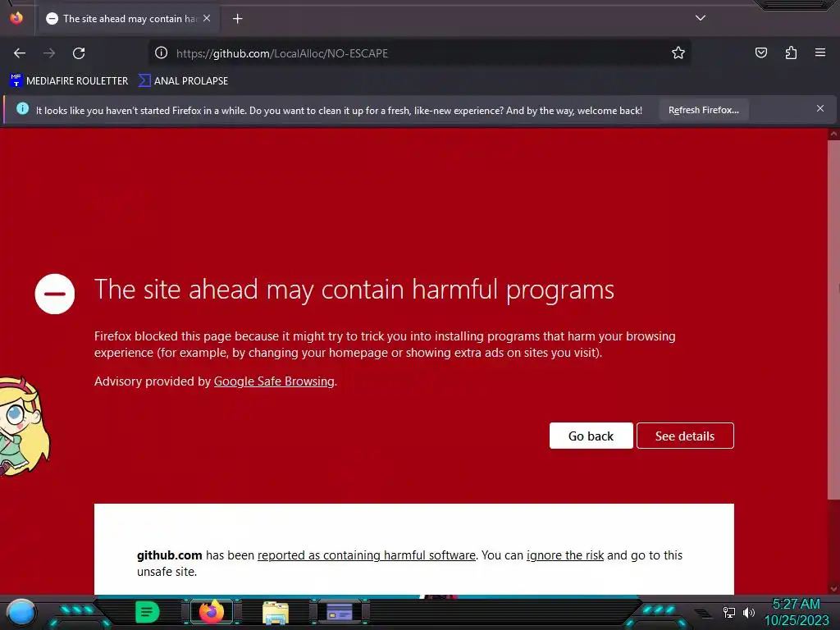Click the page vertical scrollbar
The height and width of the screenshot is (630, 840).
[833, 320]
